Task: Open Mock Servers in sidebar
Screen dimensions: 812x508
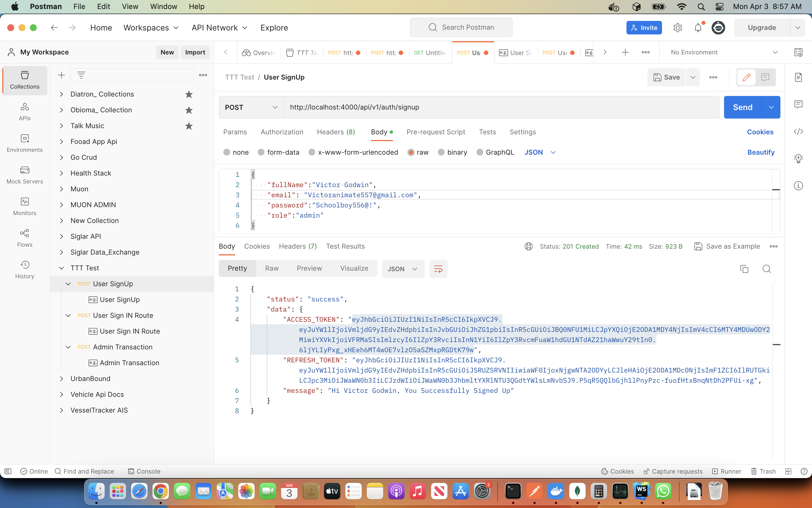Action: (x=25, y=175)
